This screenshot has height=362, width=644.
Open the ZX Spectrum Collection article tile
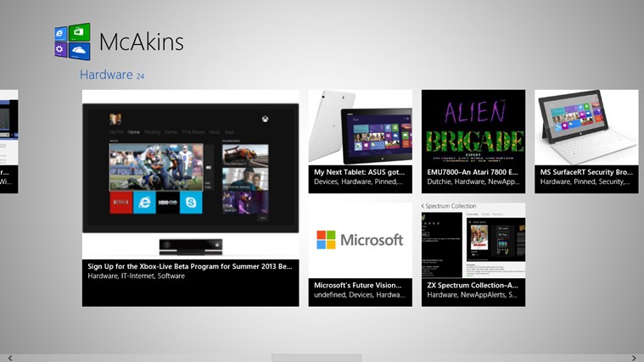point(473,254)
